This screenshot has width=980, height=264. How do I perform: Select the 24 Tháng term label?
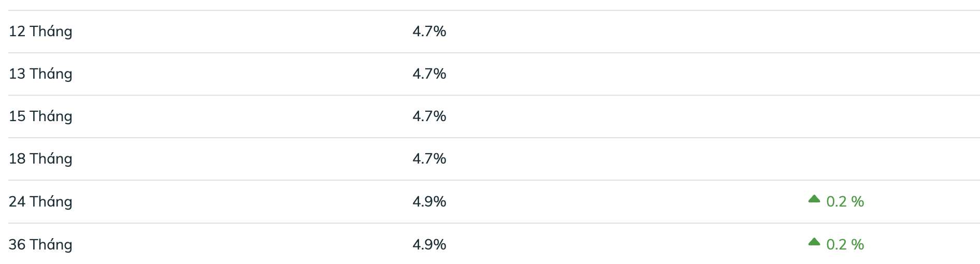coord(40,202)
